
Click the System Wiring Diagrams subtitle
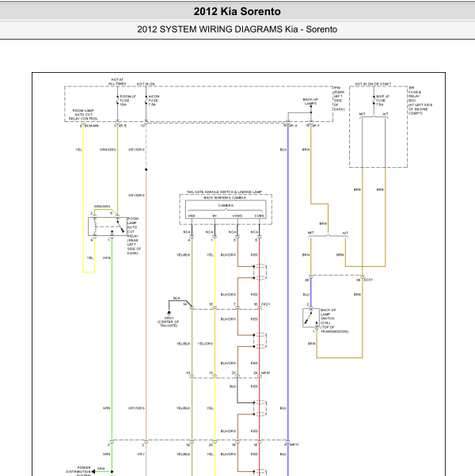click(237, 29)
